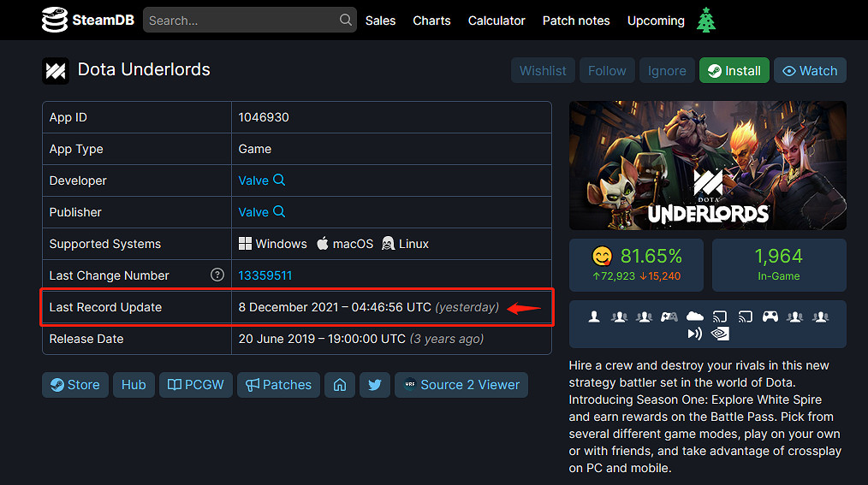Open change number 13359511 link

point(265,275)
